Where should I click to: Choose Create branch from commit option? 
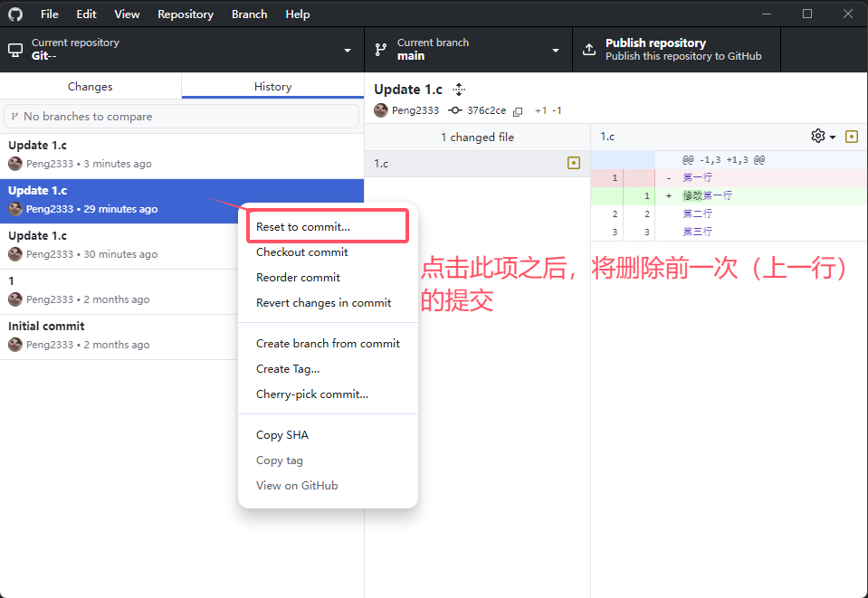(328, 344)
